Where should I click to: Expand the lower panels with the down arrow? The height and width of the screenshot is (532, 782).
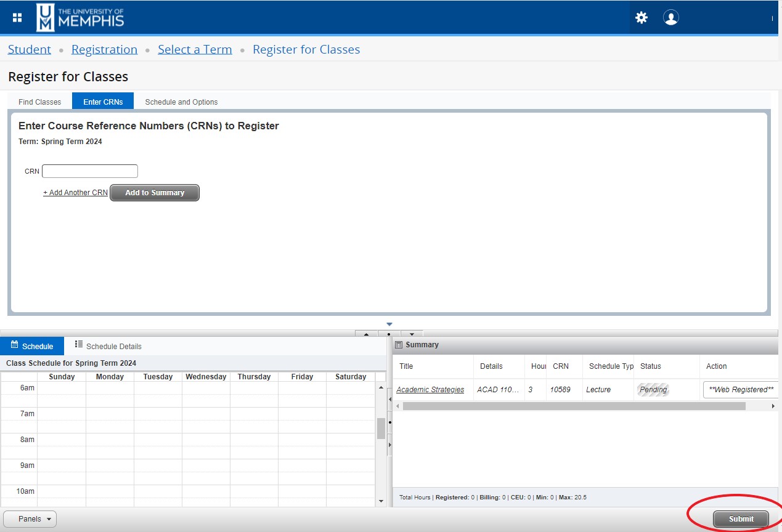[x=412, y=334]
